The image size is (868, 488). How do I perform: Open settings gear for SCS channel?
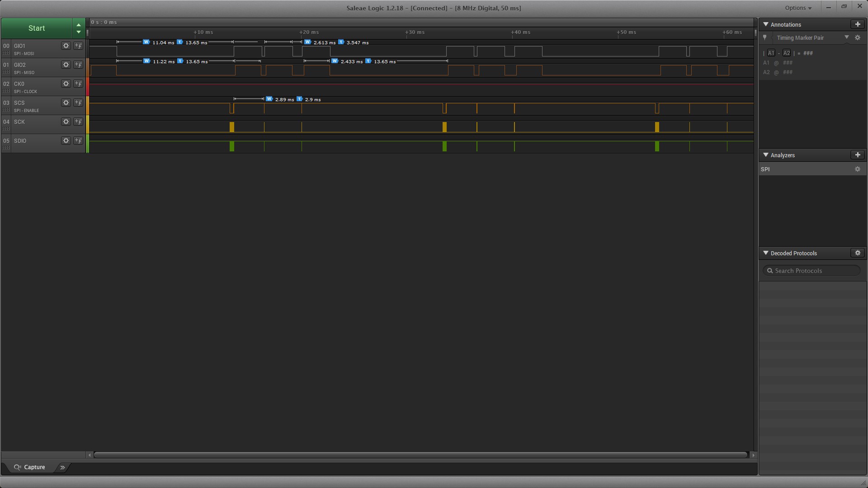66,103
